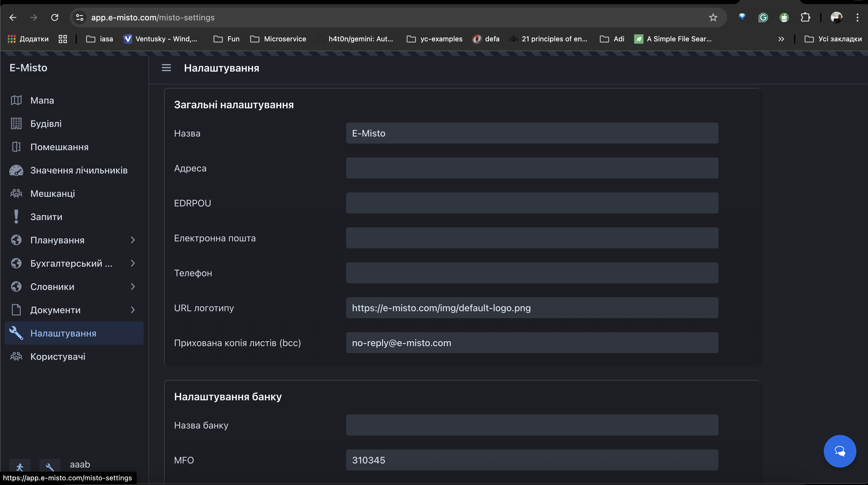Viewport: 868px width, 485px height.
Task: Expand the Документи submenu
Action: (x=134, y=310)
